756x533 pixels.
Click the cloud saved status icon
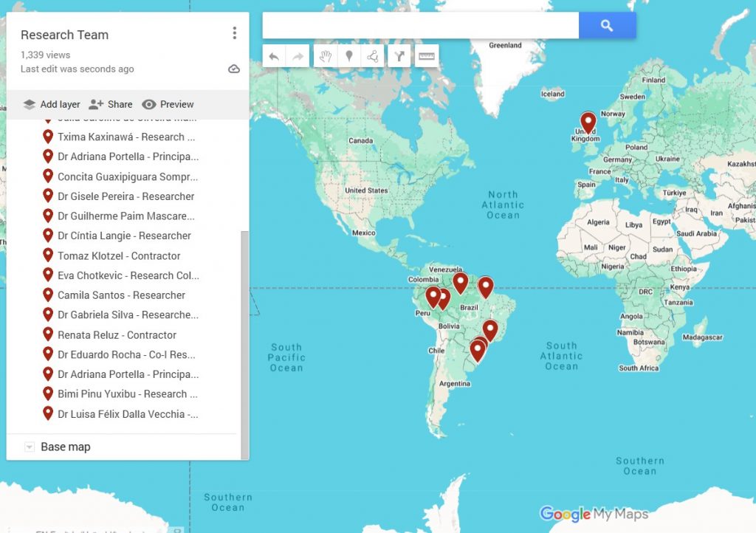tap(234, 69)
